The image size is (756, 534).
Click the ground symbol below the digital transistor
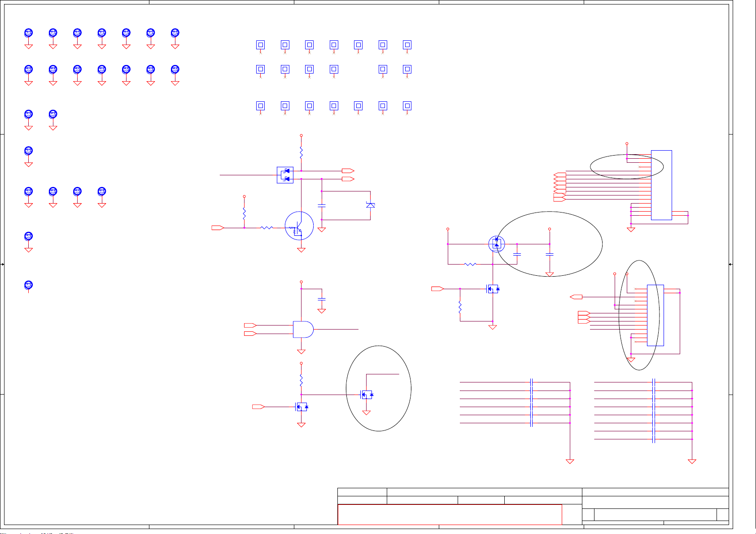(x=301, y=250)
